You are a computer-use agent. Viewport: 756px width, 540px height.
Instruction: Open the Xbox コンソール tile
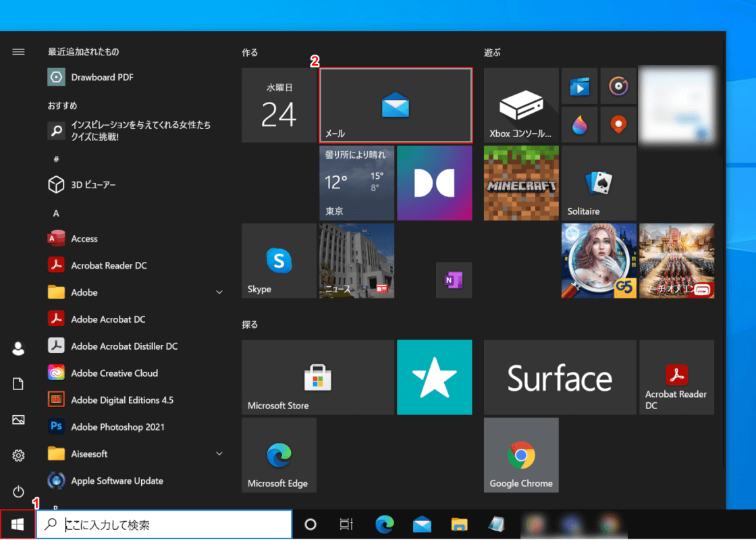[x=521, y=105]
